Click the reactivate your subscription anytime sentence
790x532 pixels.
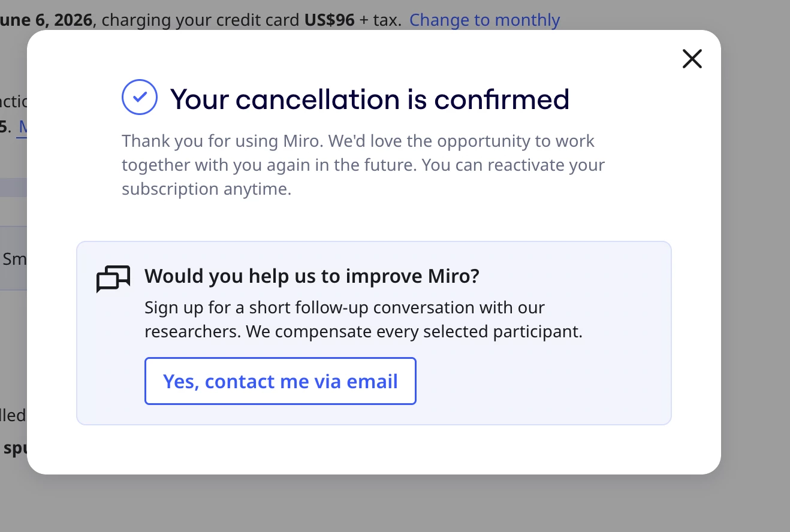point(363,177)
